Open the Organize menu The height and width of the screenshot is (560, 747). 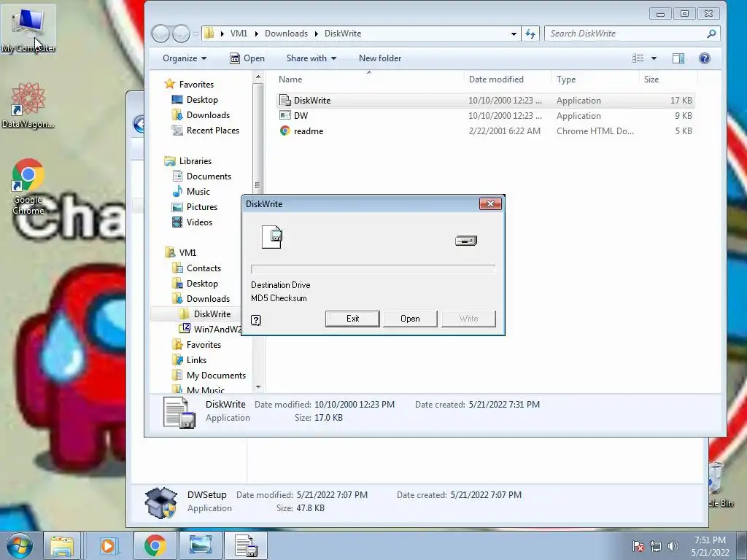pos(185,58)
